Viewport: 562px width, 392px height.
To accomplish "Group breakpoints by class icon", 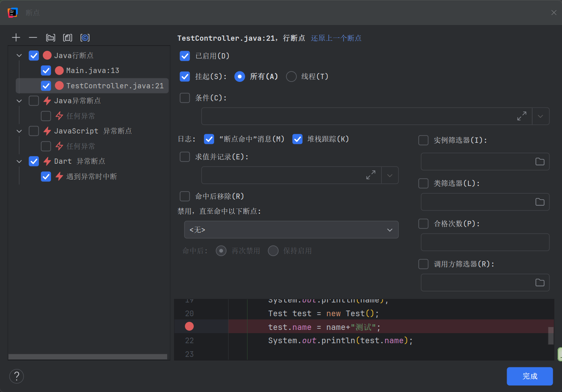I will pyautogui.click(x=85, y=38).
